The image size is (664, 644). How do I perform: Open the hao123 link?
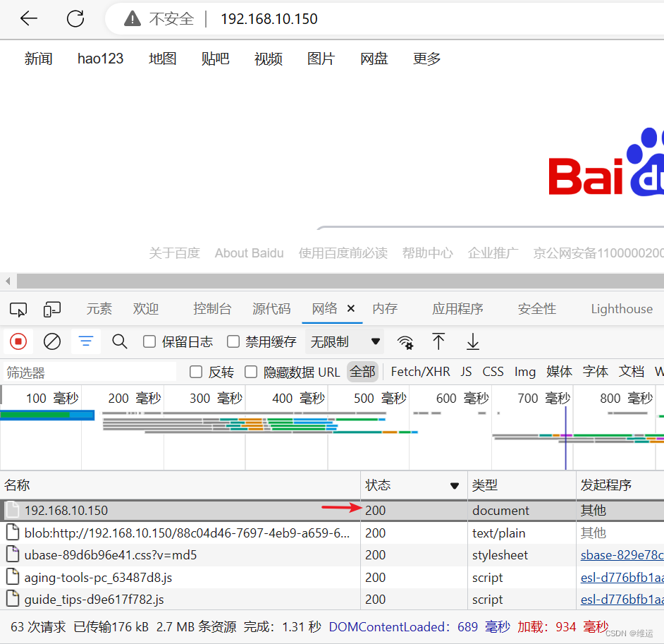point(100,59)
